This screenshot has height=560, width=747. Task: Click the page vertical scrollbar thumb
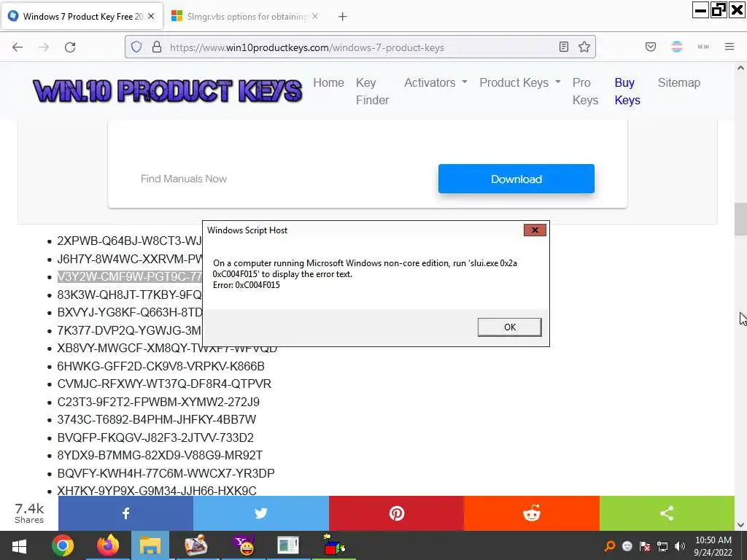740,219
